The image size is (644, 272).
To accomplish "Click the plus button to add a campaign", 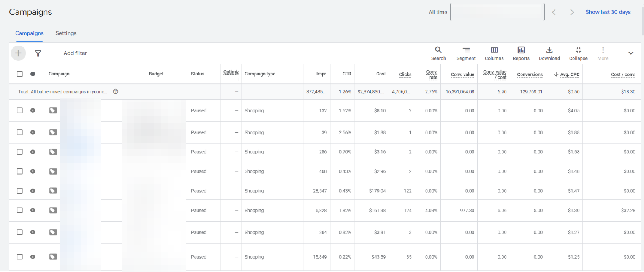I will tap(18, 53).
